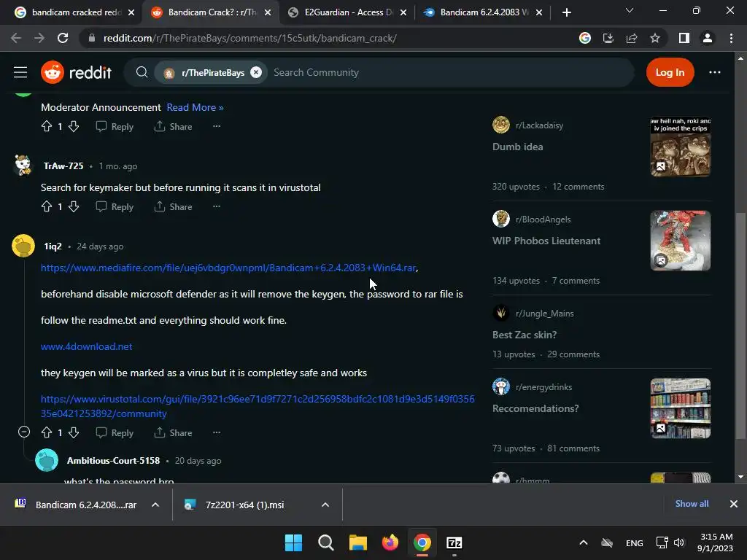The width and height of the screenshot is (747, 560).
Task: Click the Google account icon in address bar
Action: [x=585, y=38]
